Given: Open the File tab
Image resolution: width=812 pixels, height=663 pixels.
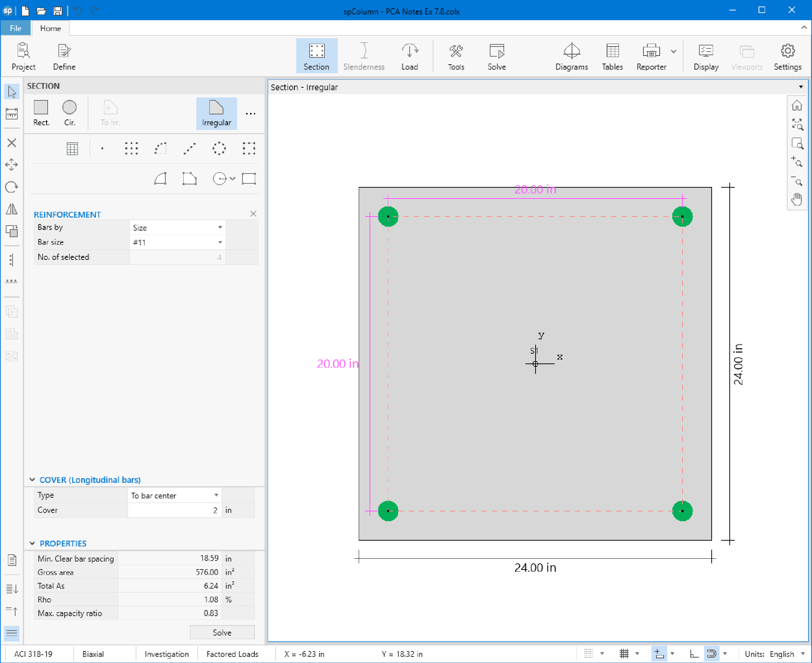Looking at the screenshot, I should (x=15, y=28).
